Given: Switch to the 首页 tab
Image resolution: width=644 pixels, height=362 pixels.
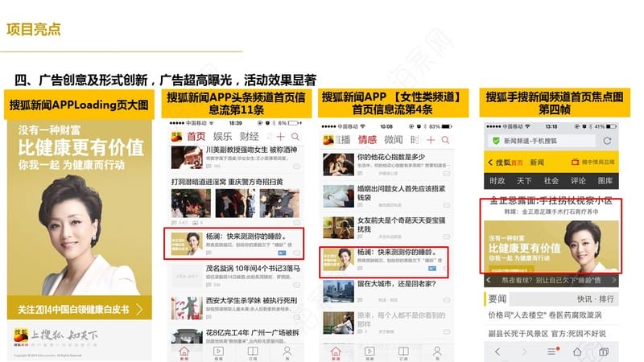Looking at the screenshot, I should (196, 136).
